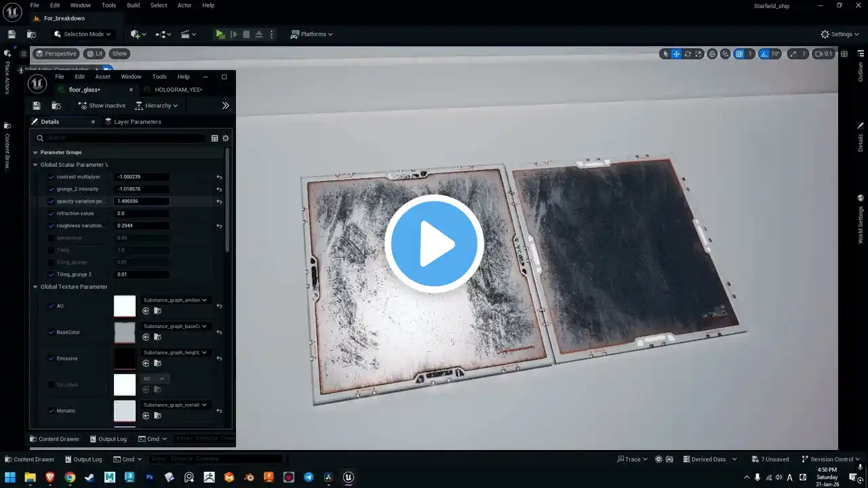Click the Lit view mode button

pyautogui.click(x=94, y=54)
